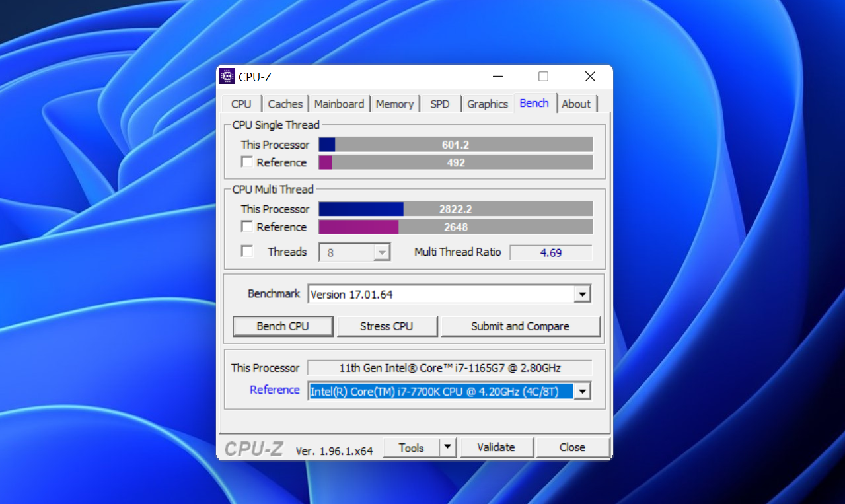
Task: Go to the Memory tab
Action: tap(394, 104)
